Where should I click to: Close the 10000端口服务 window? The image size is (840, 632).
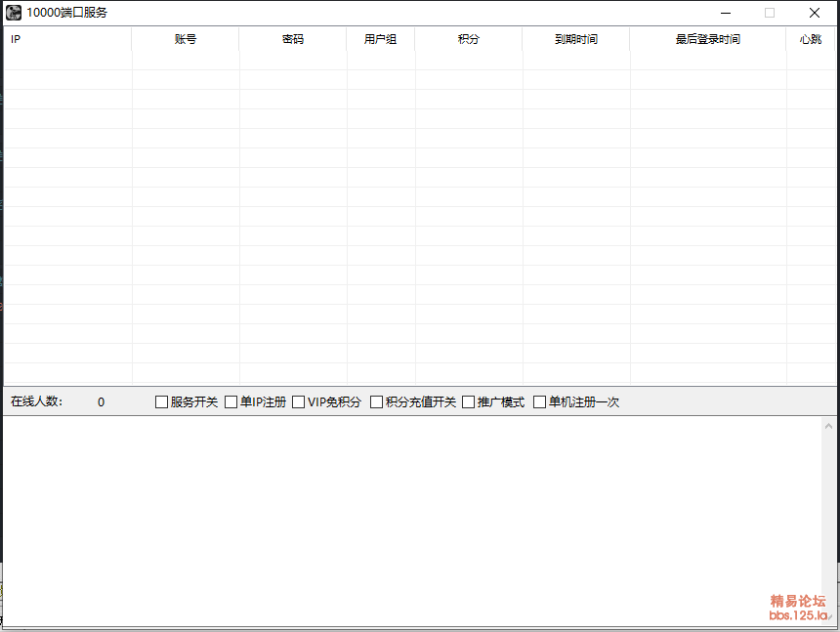(814, 13)
